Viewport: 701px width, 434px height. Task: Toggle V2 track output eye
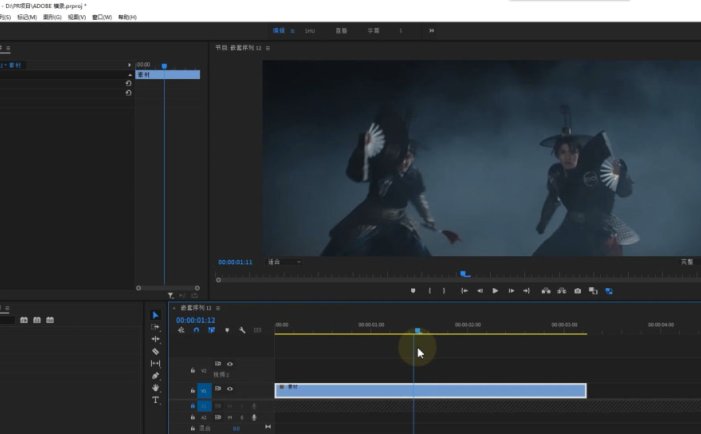click(230, 364)
